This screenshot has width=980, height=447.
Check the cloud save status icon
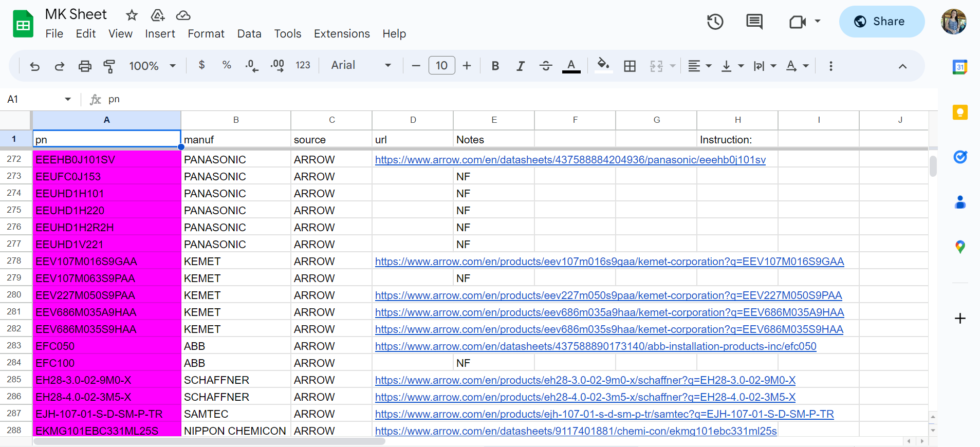coord(183,15)
